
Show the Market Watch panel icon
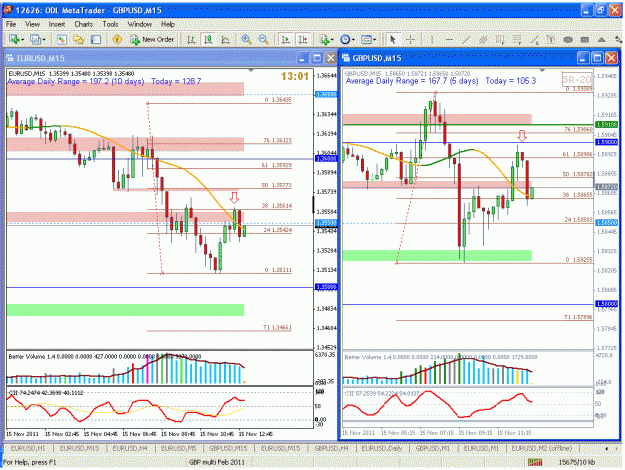(61, 39)
